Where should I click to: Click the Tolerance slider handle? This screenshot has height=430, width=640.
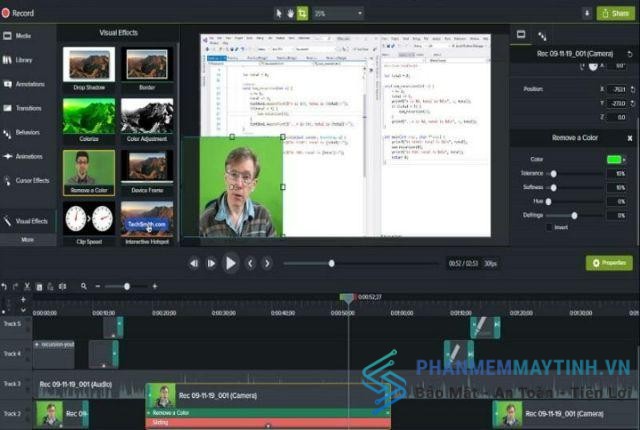coord(553,174)
